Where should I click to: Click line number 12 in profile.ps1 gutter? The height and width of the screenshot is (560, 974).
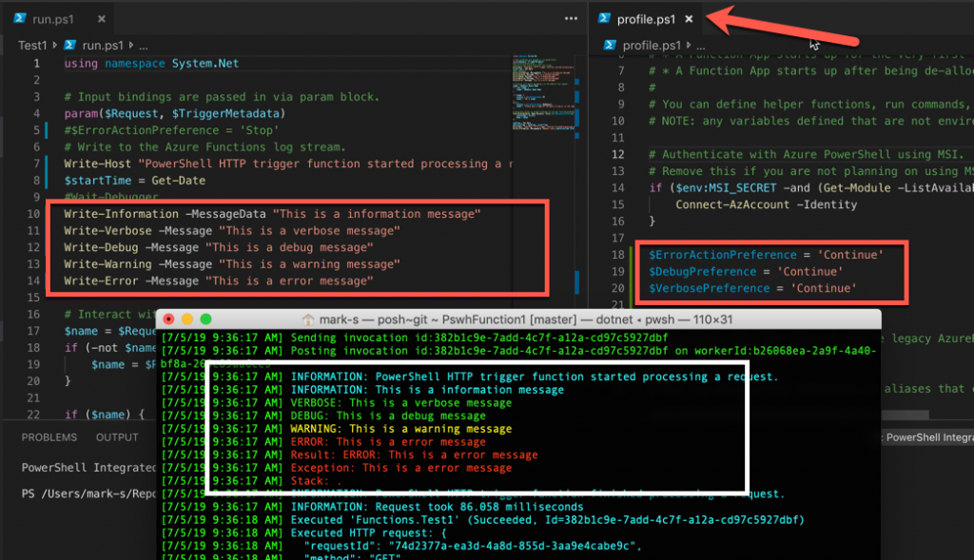pyautogui.click(x=618, y=154)
